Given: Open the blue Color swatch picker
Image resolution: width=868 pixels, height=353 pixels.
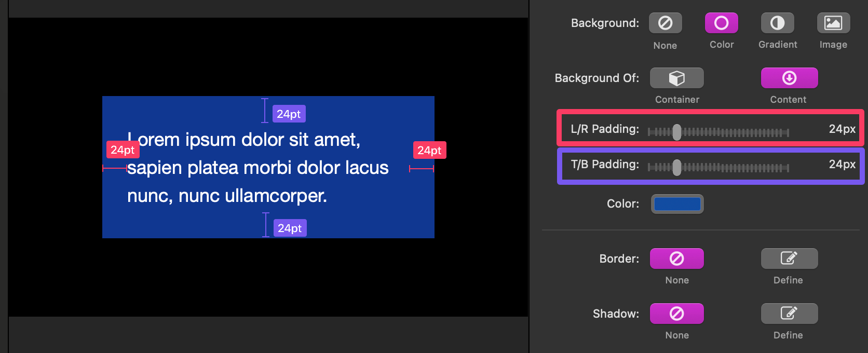Looking at the screenshot, I should tap(677, 204).
